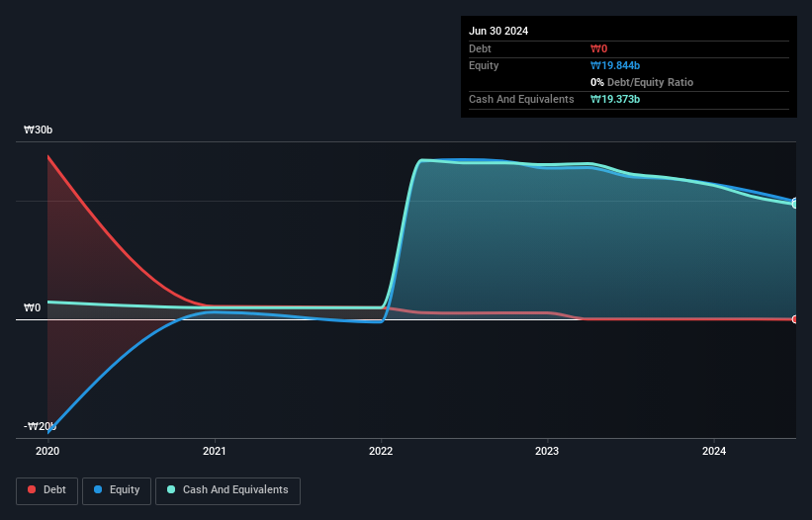Click the red Debt legend dot
The width and height of the screenshot is (812, 520).
click(x=32, y=489)
